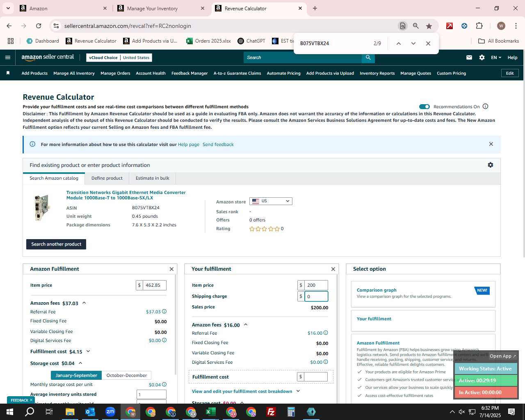This screenshot has width=525, height=420.
Task: Click Search another product button
Action: click(56, 244)
